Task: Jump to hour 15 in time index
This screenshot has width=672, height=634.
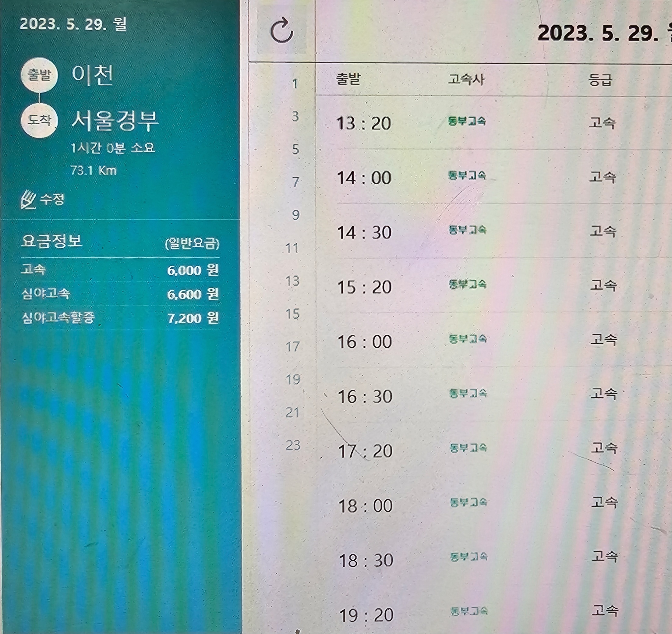Action: coord(293,313)
